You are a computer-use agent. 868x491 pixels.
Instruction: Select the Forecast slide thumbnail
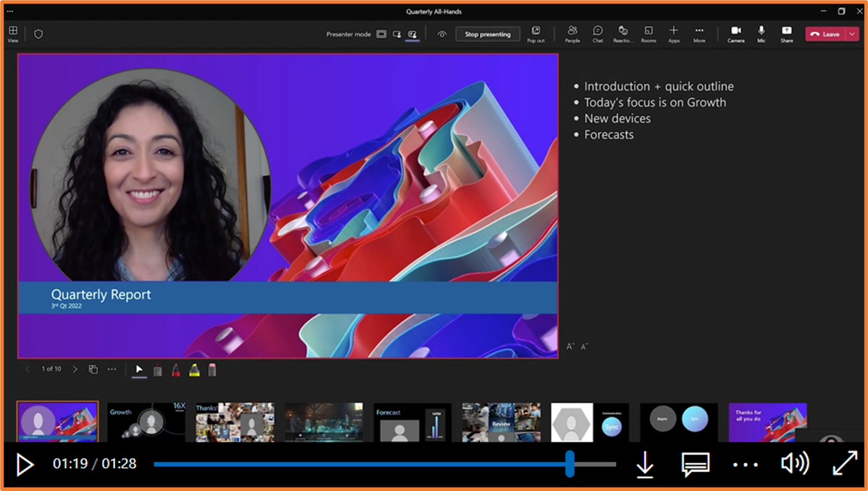[x=412, y=422]
